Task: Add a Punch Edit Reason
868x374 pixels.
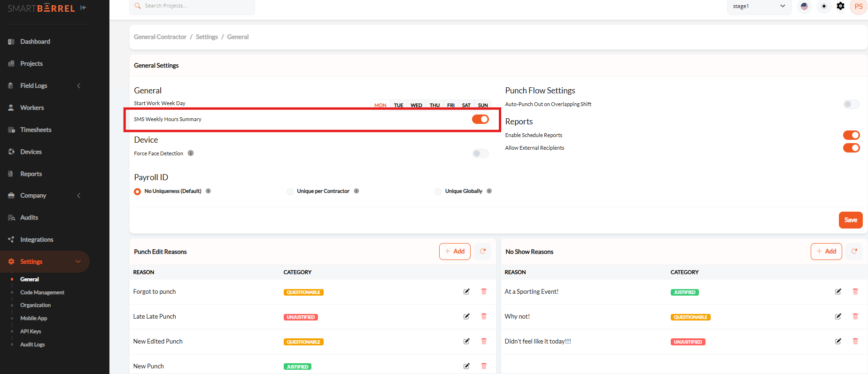Action: (455, 252)
